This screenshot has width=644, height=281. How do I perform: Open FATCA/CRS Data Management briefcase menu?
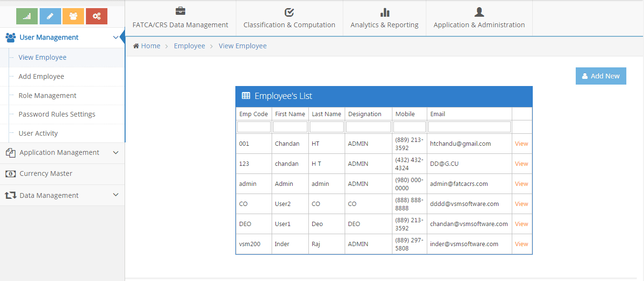180,18
